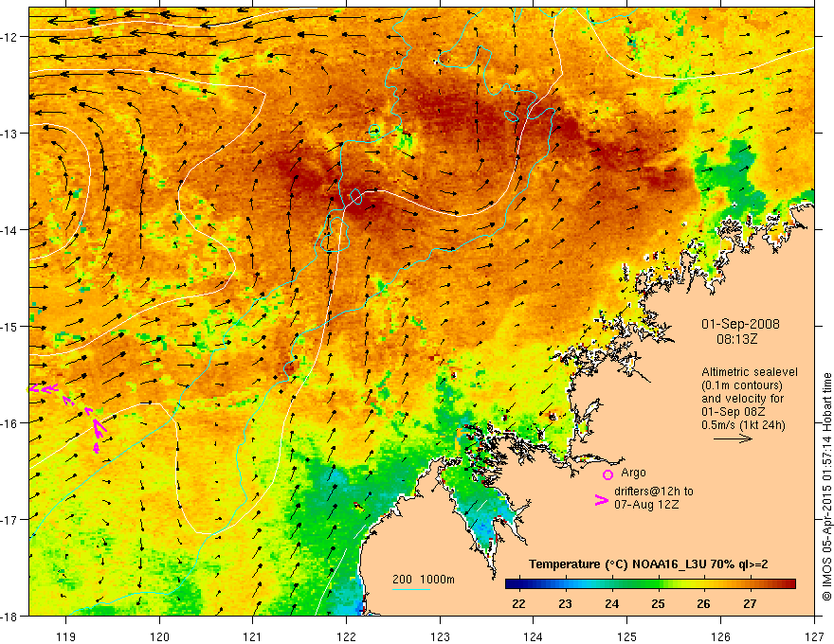Click longitude axis label 120
Viewport: 834px width, 644px height.
[159, 636]
